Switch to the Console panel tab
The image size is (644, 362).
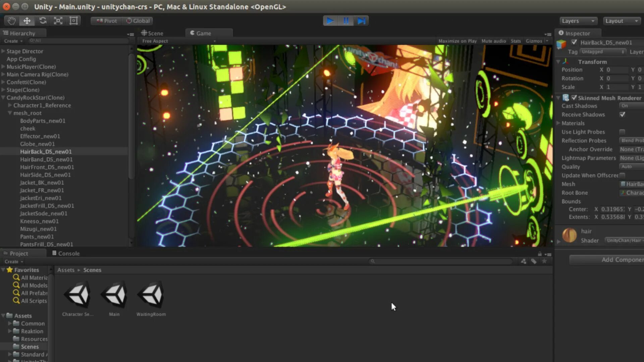(68, 253)
